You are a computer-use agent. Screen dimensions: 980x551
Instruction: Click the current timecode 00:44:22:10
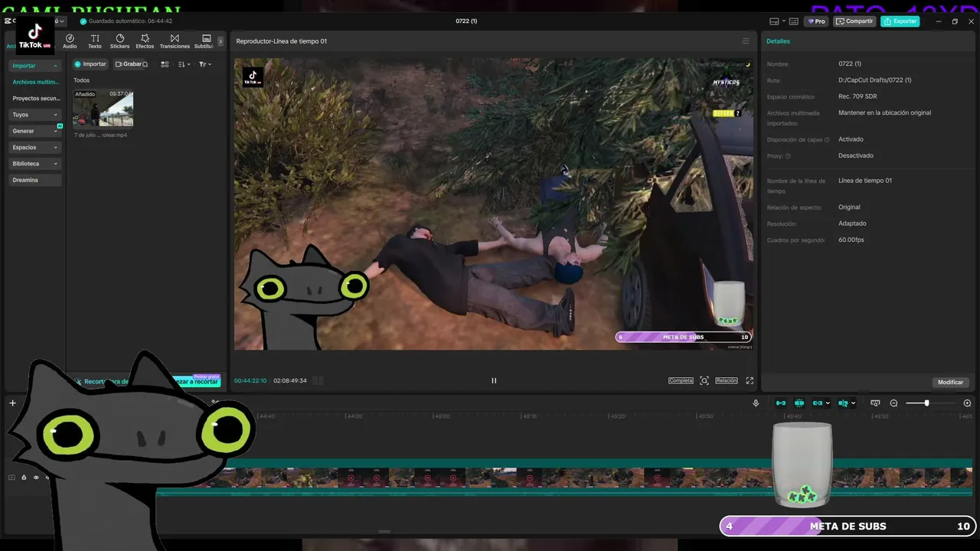[x=250, y=380]
